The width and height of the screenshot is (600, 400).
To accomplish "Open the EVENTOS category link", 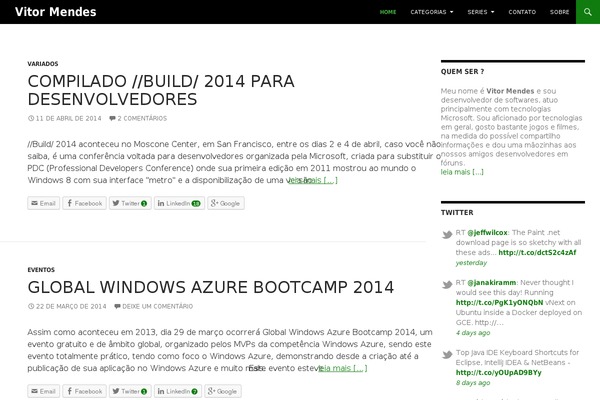I will point(41,270).
